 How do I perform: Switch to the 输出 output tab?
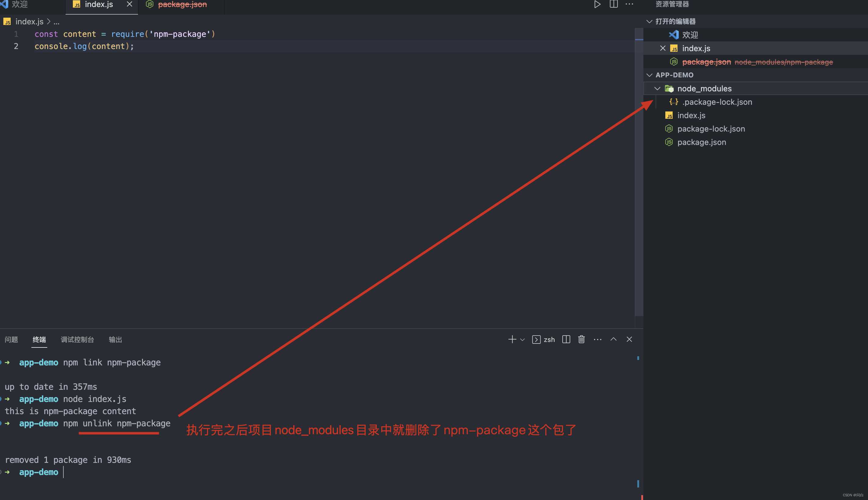pyautogui.click(x=116, y=339)
